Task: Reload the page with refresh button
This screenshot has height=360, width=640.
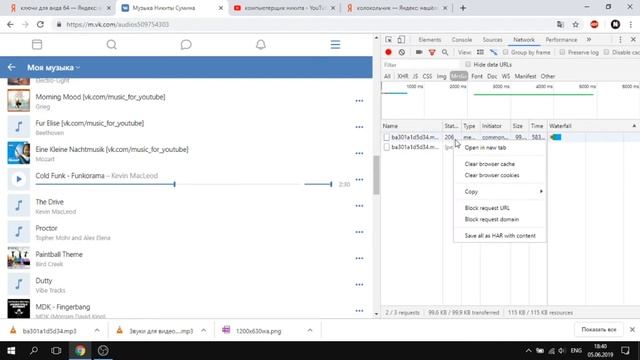Action: (x=40, y=24)
